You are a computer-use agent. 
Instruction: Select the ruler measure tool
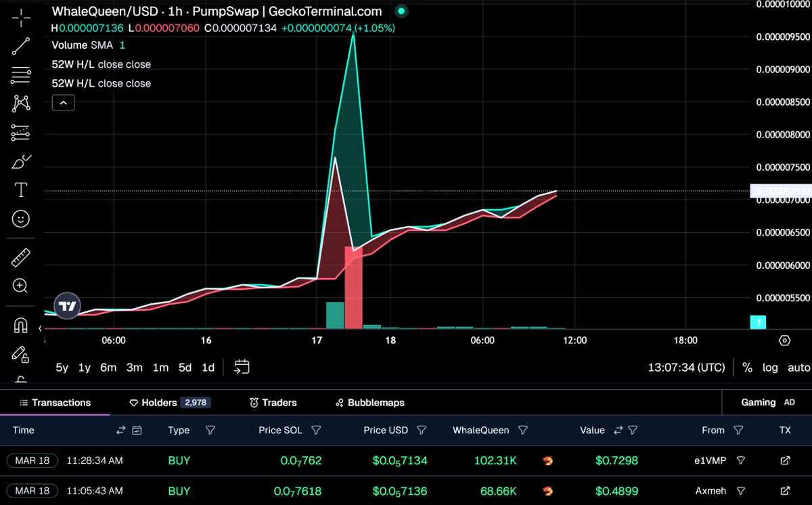click(21, 257)
